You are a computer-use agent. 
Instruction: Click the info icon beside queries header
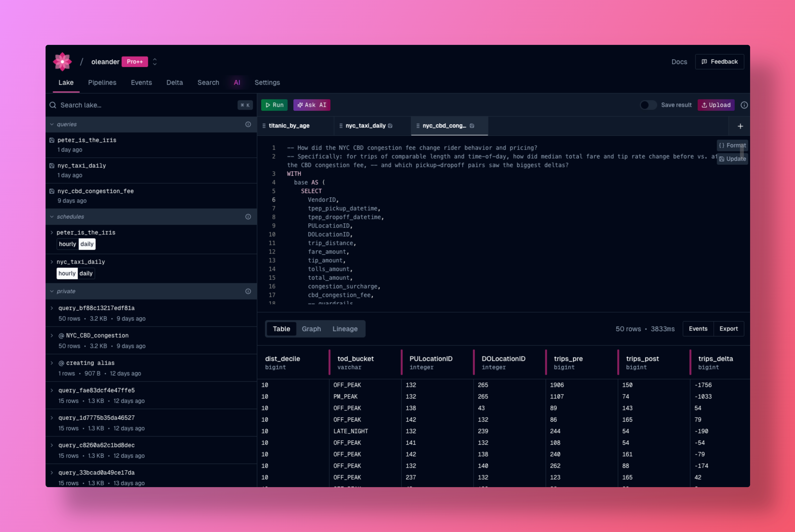coord(248,124)
